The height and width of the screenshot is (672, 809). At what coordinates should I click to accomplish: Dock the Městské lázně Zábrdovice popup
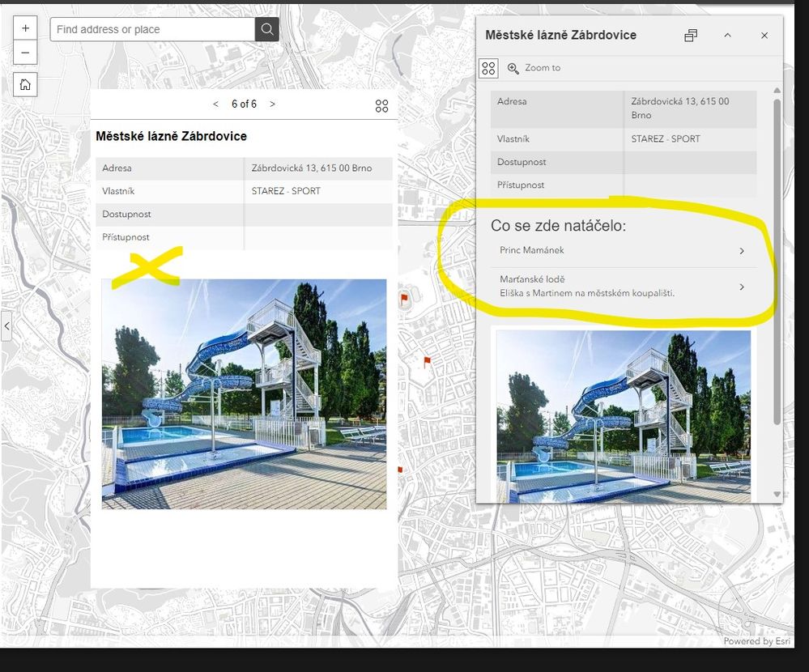pos(690,36)
